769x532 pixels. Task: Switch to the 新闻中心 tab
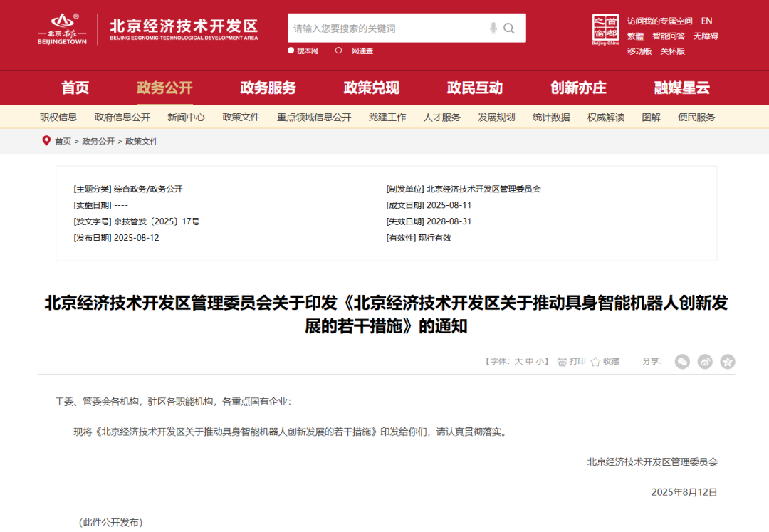pos(186,117)
